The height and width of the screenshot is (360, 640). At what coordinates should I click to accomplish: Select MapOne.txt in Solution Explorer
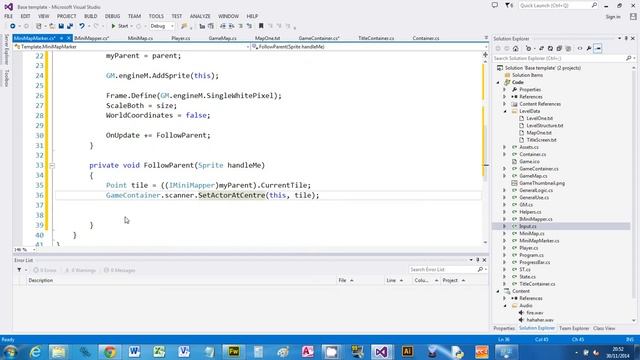(539, 133)
